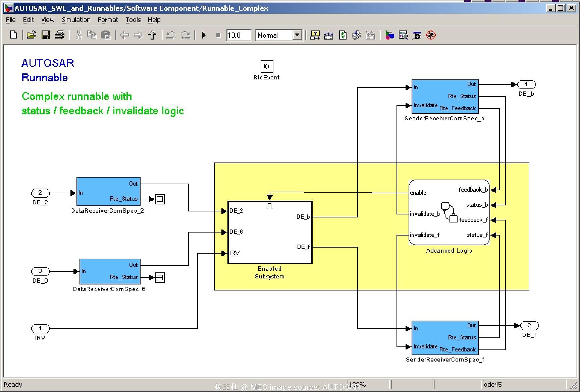This screenshot has width=580, height=392.
Task: Click the Paste clipboard icon
Action: tap(106, 35)
